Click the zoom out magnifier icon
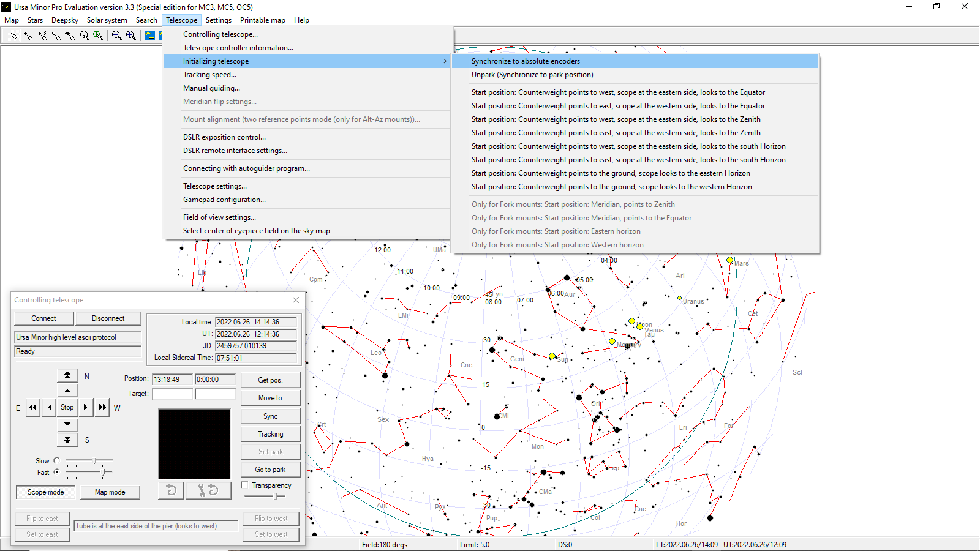This screenshot has height=551, width=980. click(117, 36)
